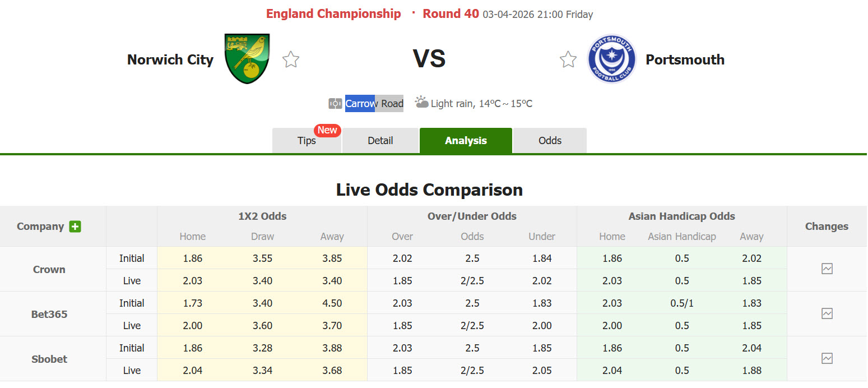This screenshot has width=868, height=388.
Task: Switch to the Odds tab
Action: pyautogui.click(x=549, y=140)
